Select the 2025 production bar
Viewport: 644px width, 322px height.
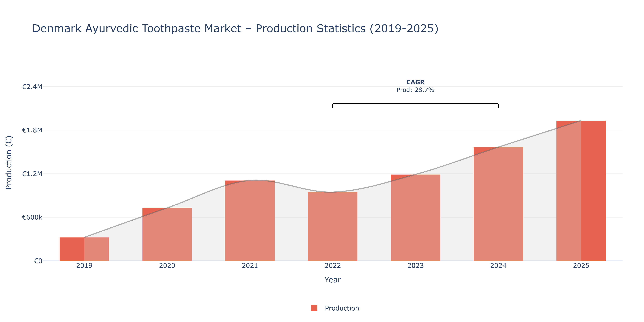581,191
